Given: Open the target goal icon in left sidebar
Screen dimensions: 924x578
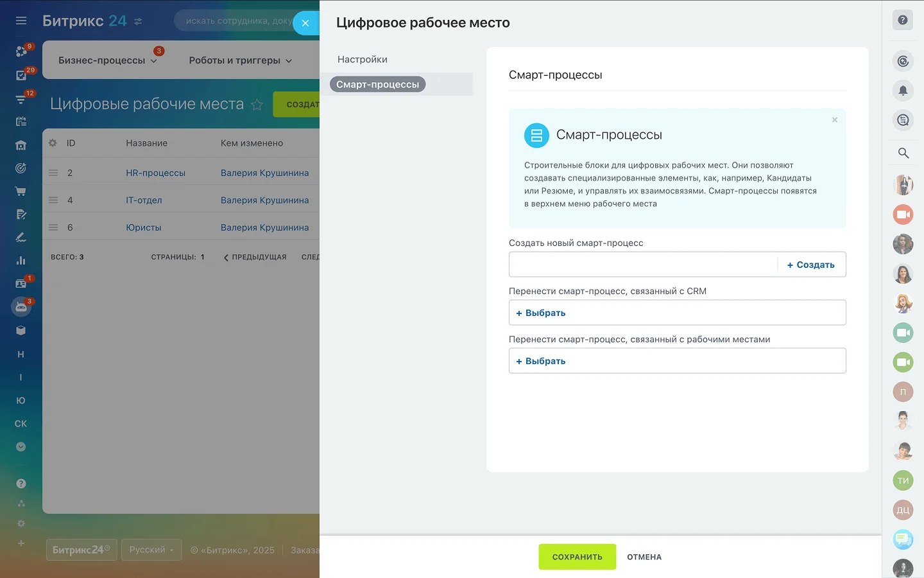Looking at the screenshot, I should pyautogui.click(x=21, y=168).
